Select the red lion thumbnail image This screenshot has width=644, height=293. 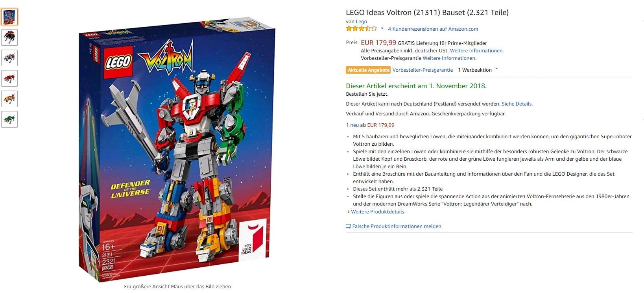point(9,78)
